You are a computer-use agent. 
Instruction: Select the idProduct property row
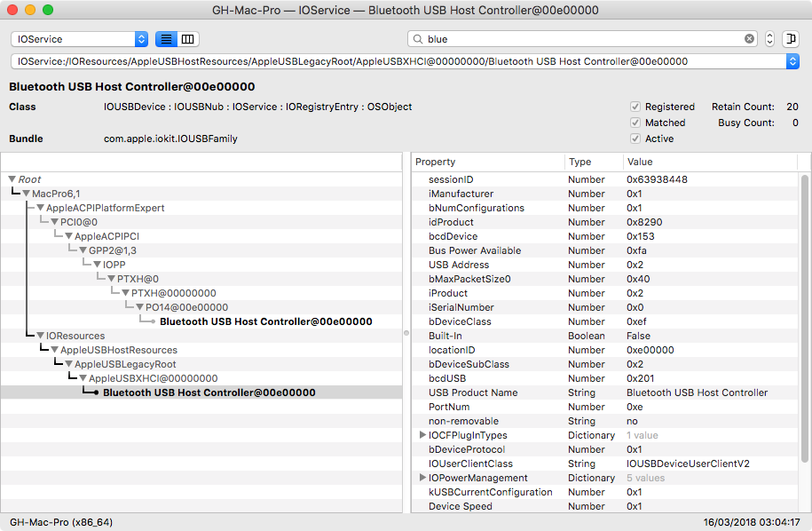[x=605, y=222]
